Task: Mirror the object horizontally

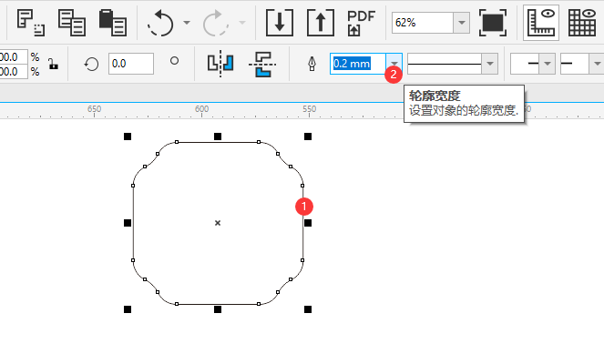Action: click(x=220, y=64)
